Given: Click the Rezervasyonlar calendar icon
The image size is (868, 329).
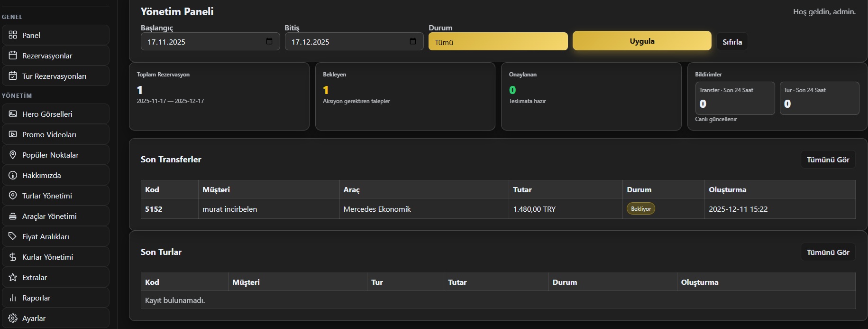Looking at the screenshot, I should click(13, 56).
